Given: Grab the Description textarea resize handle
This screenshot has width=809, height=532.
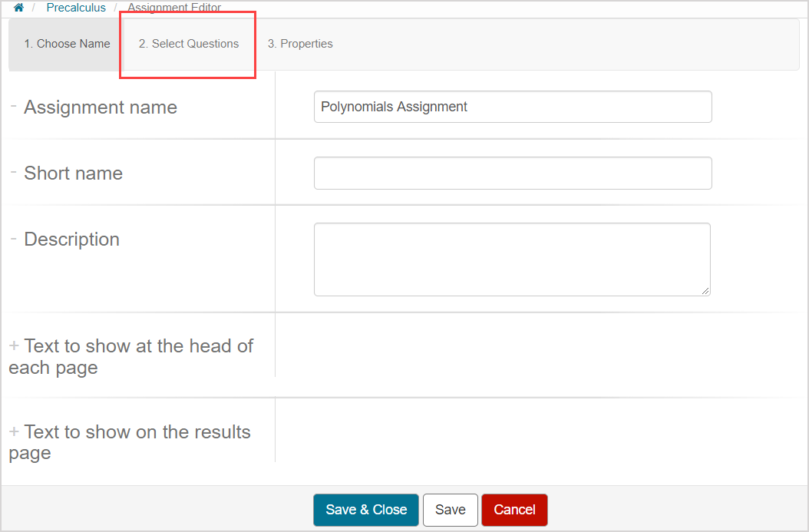Looking at the screenshot, I should (x=705, y=291).
